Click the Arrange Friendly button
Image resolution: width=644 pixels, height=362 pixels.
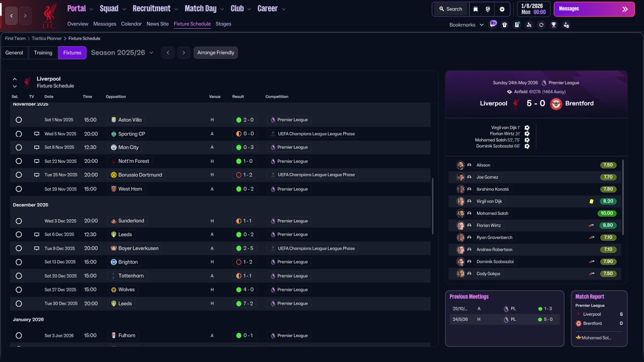(x=216, y=53)
